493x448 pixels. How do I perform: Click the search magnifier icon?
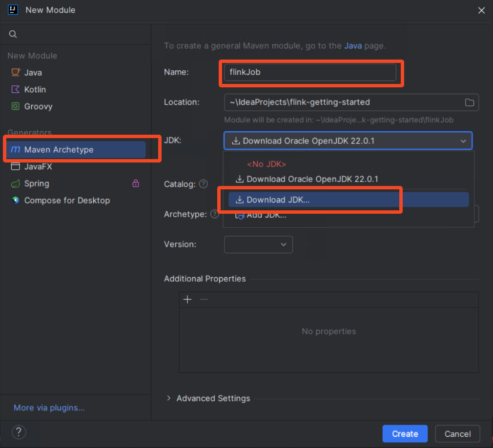tap(13, 34)
